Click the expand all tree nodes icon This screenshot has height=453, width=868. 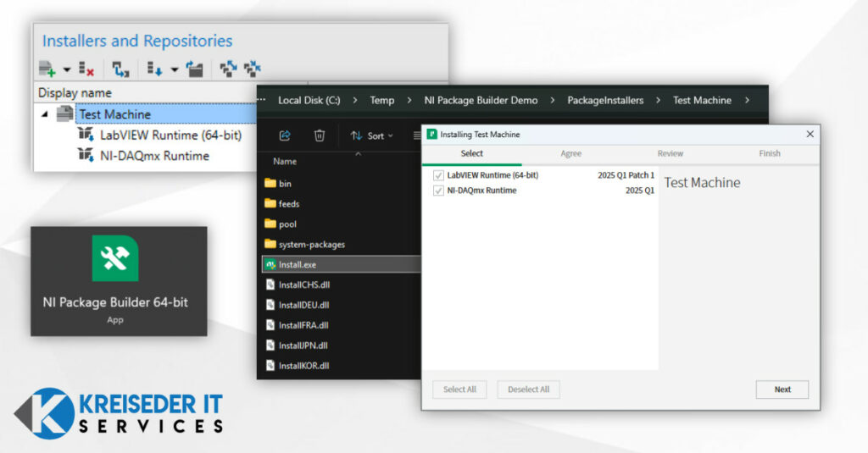click(228, 69)
